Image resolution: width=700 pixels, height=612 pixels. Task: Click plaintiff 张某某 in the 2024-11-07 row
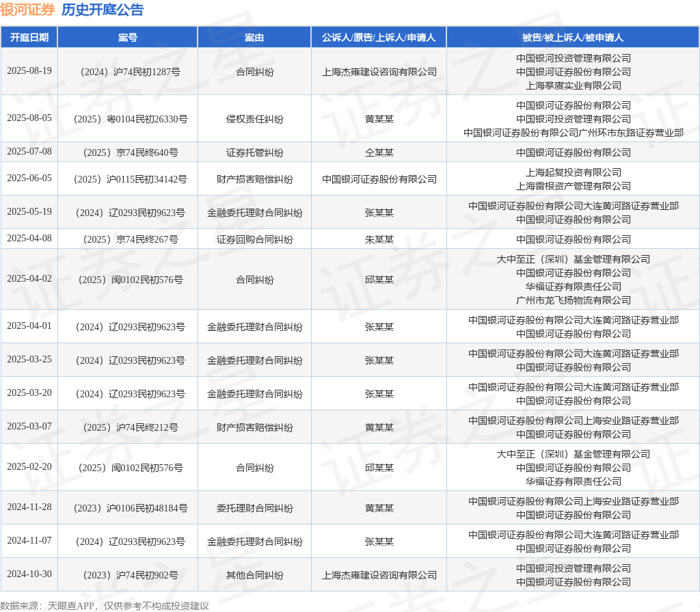[379, 542]
